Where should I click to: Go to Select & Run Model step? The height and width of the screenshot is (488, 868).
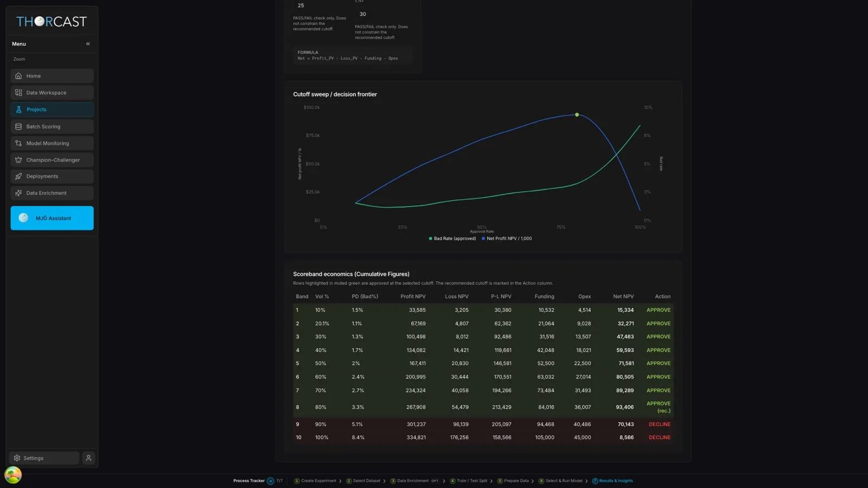[560, 481]
